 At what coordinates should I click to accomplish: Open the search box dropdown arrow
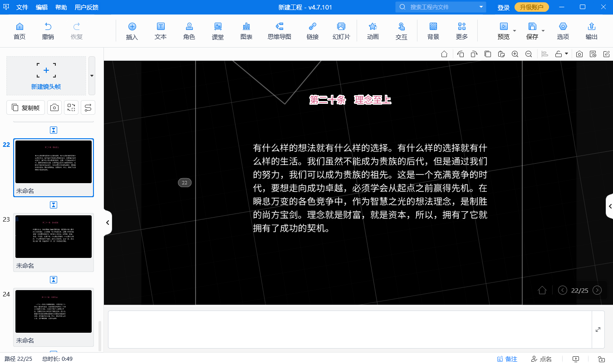[x=481, y=7]
